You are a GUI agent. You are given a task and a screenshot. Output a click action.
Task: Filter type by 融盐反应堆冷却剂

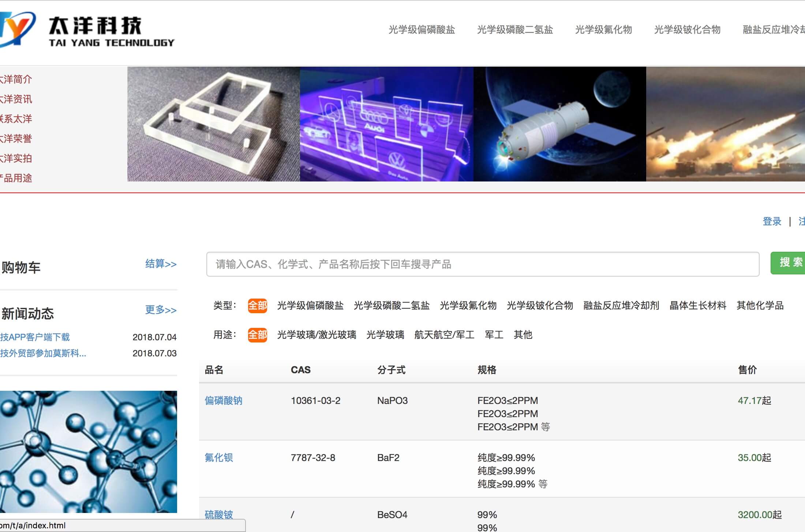click(x=621, y=306)
